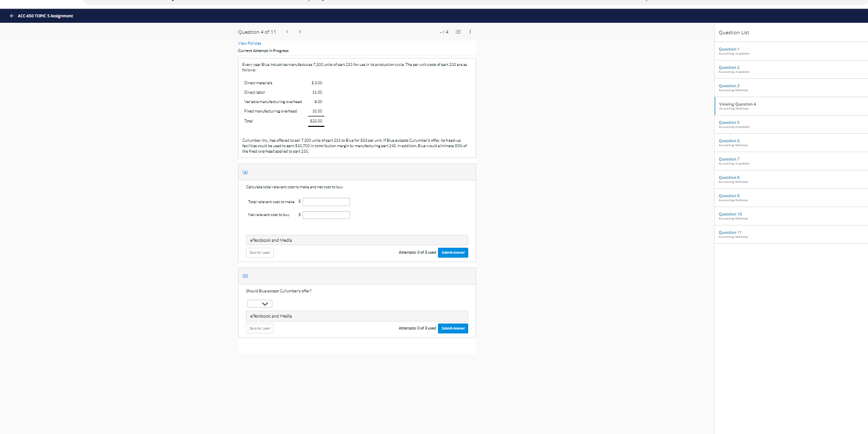Open Question 3 in Question List
The image size is (868, 434).
[x=729, y=86]
